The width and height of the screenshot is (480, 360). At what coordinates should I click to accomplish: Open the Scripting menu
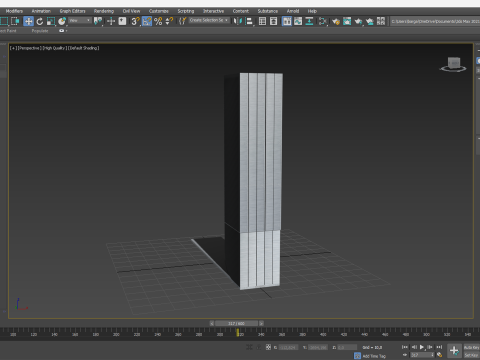tap(186, 11)
